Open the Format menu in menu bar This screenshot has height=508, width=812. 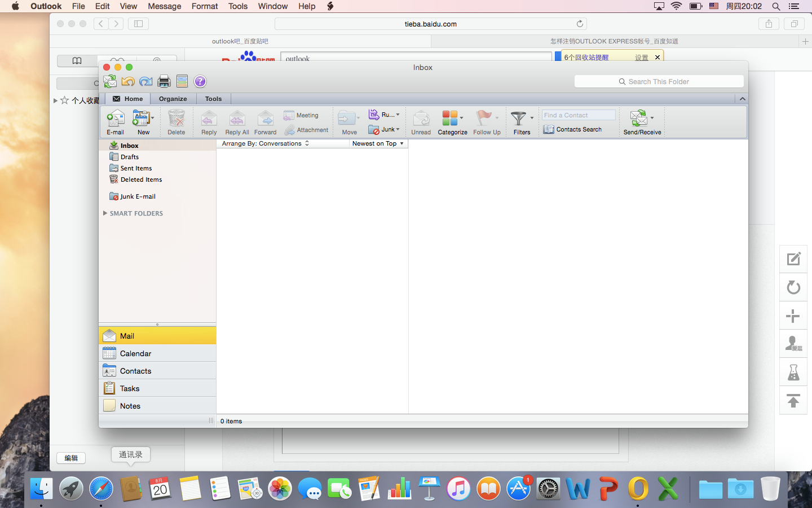click(x=205, y=6)
